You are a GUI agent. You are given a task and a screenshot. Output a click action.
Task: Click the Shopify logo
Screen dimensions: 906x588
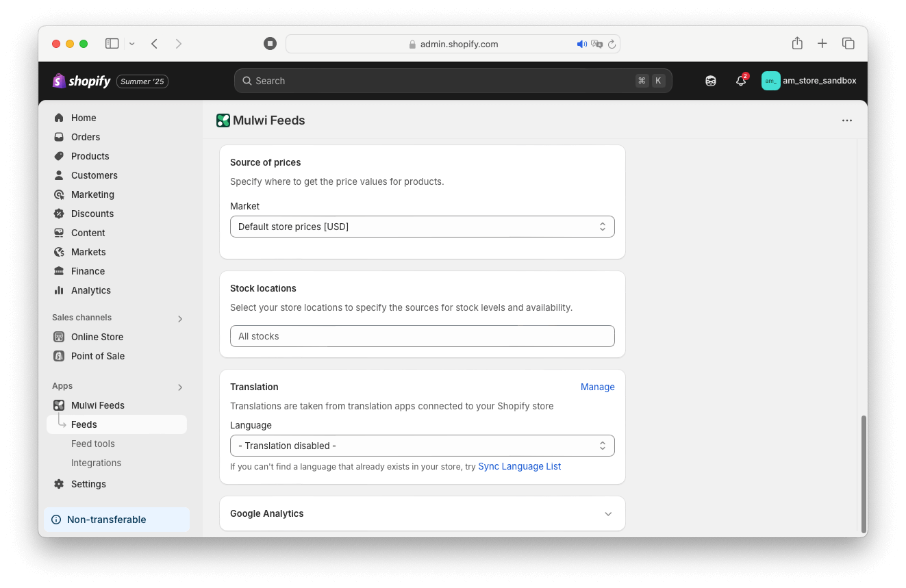click(x=81, y=81)
